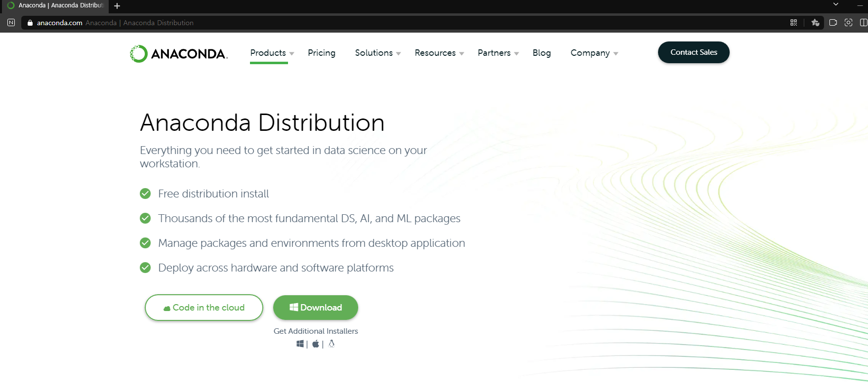Viewport: 868px width, 391px height.
Task: Click text Thousands of the most fundamental packages
Action: [309, 218]
